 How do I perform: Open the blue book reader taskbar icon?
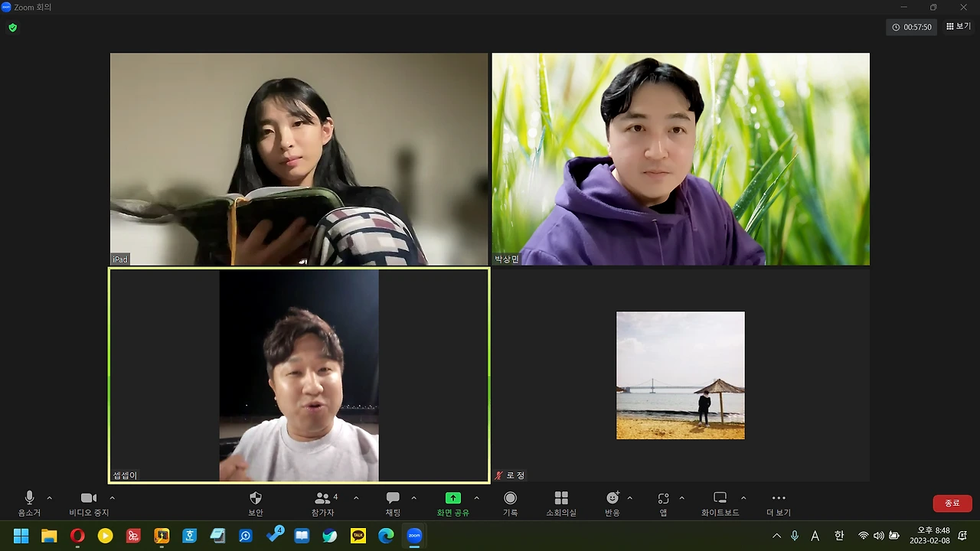coord(302,536)
